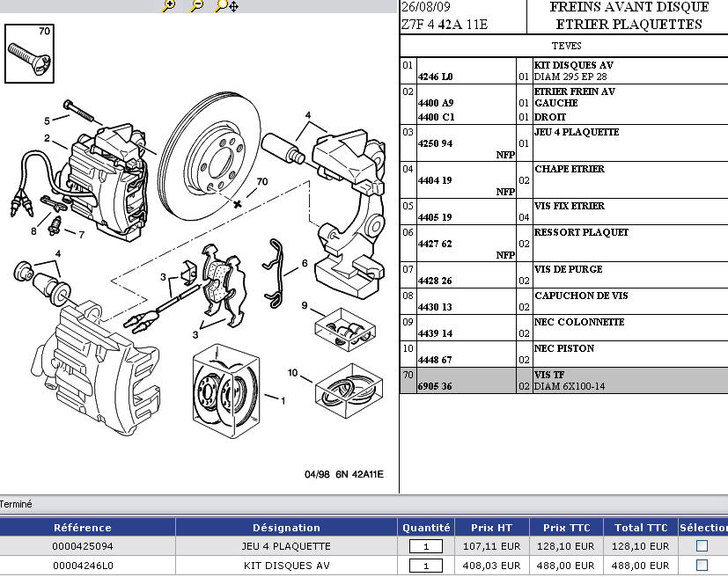
Task: Click the zoom in magnifier icon
Action: (x=169, y=5)
